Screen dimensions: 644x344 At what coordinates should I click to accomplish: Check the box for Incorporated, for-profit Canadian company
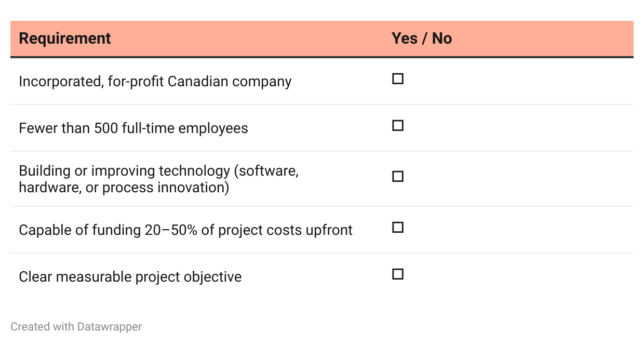(x=398, y=79)
